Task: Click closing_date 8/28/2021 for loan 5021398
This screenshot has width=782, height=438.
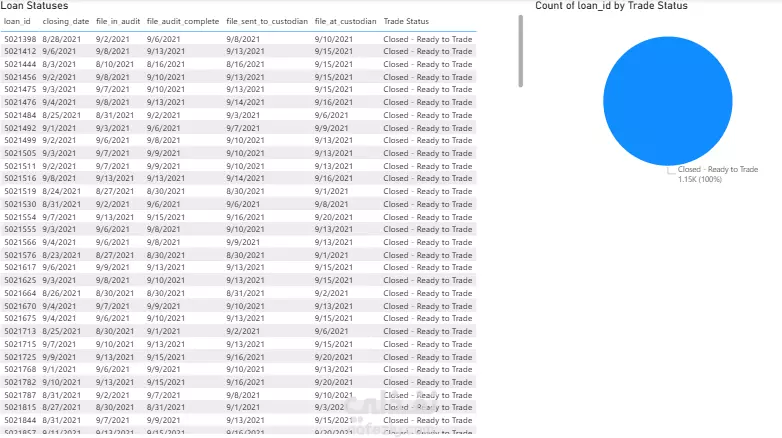Action: coord(61,39)
